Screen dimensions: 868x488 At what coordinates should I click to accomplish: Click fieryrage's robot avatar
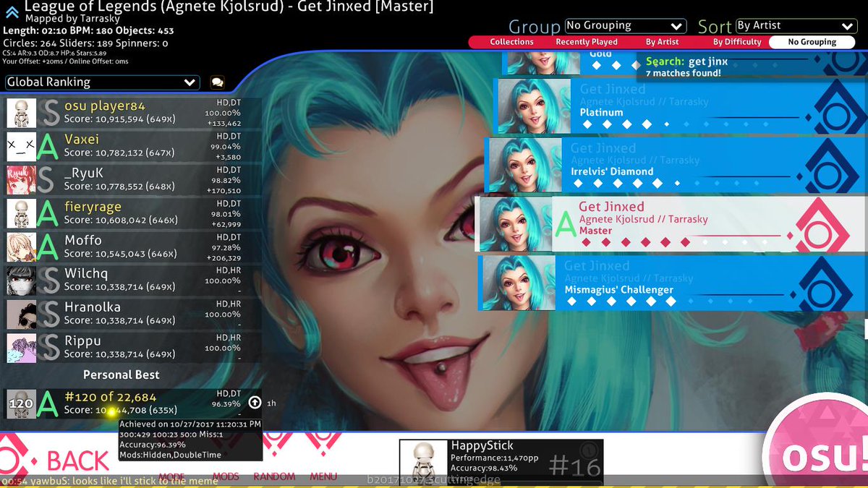[21, 214]
